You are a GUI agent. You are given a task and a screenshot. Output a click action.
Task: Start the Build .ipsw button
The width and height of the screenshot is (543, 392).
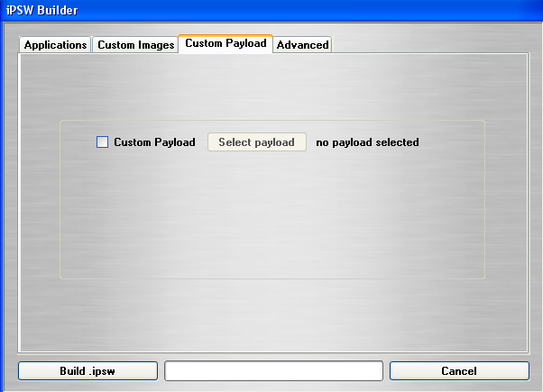tap(88, 371)
